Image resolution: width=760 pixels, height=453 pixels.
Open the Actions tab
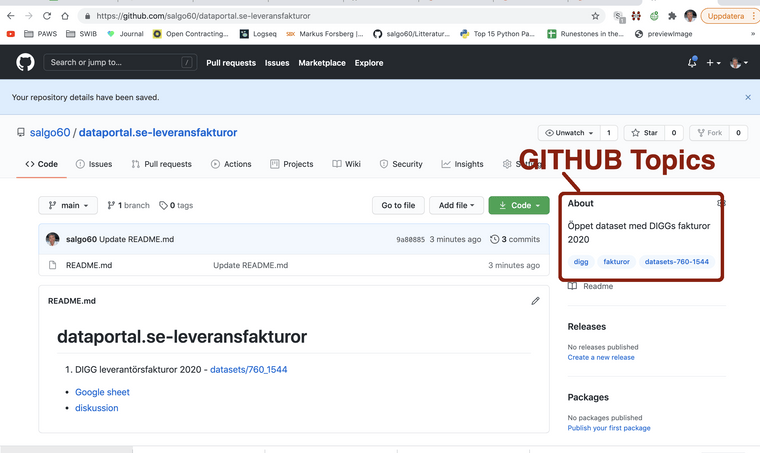point(231,164)
